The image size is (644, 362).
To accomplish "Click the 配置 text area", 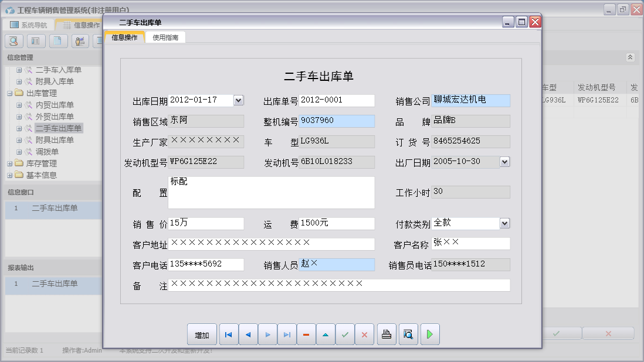I will click(272, 193).
